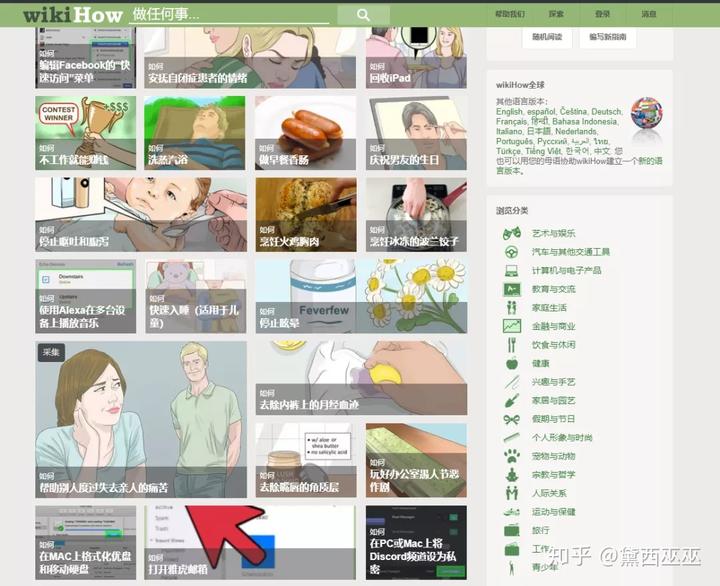Open the 在MAC上格式化优盘和移动硬盘 article
This screenshot has width=720, height=586.
85,543
